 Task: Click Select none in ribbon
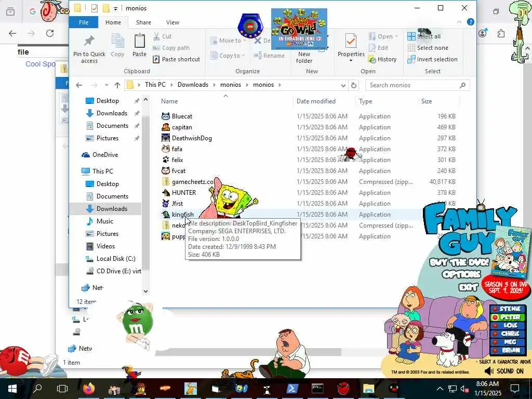428,48
